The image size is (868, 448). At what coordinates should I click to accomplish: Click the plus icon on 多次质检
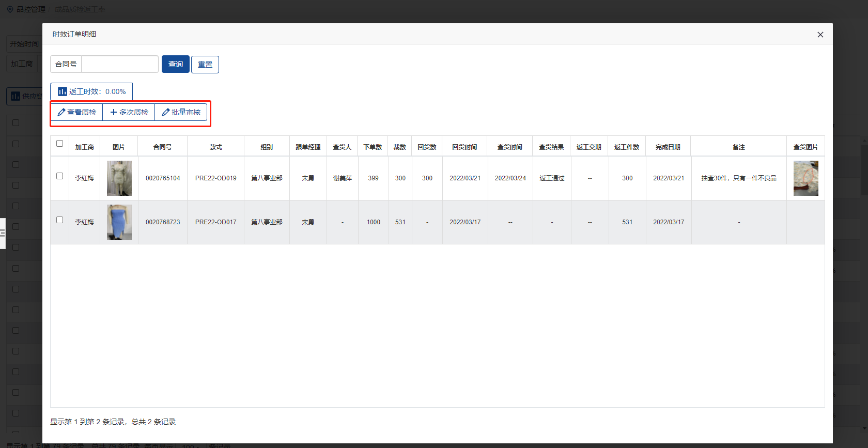(x=114, y=112)
